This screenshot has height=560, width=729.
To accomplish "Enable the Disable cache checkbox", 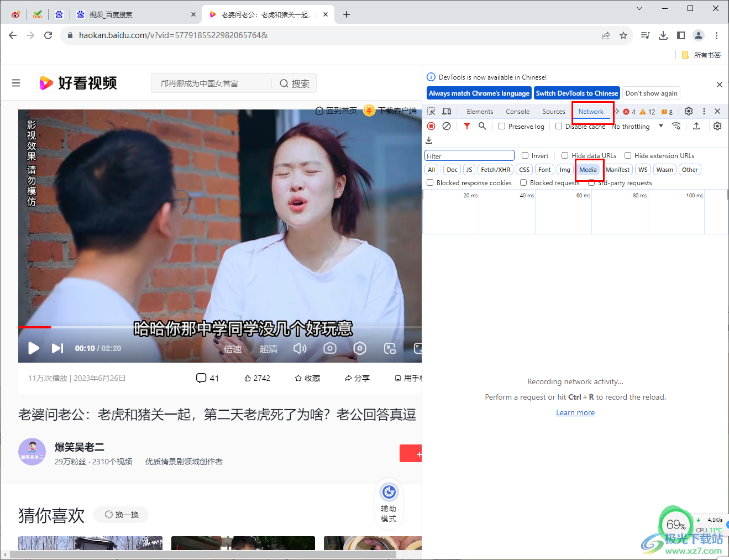I will coord(559,126).
